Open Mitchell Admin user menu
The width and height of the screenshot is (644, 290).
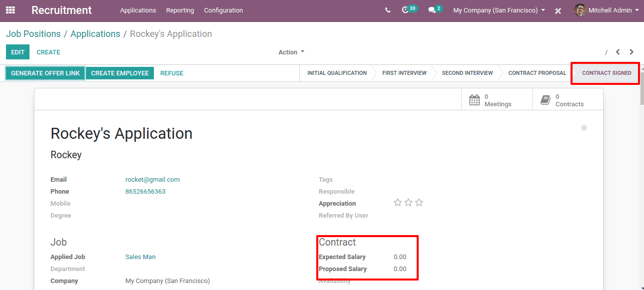coord(607,10)
